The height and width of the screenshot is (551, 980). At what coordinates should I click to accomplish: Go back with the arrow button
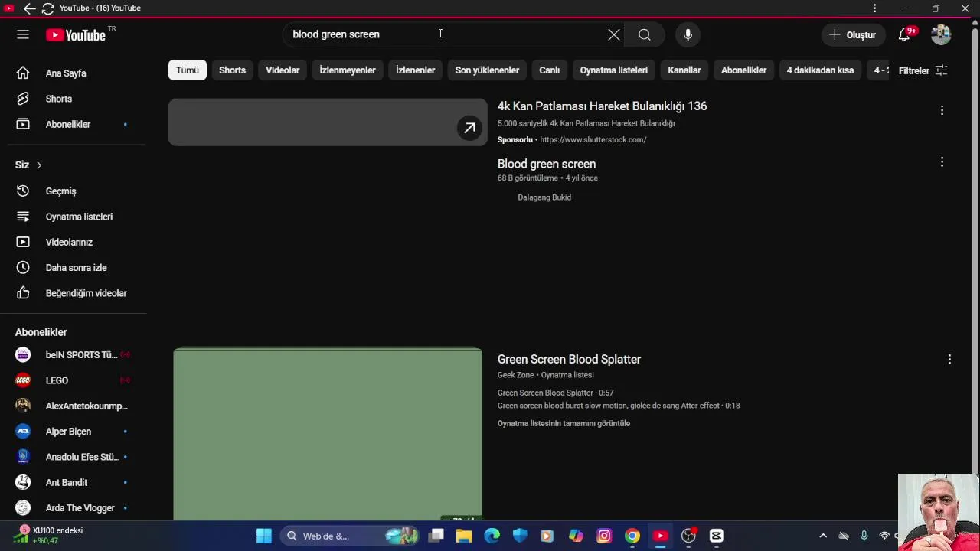29,8
